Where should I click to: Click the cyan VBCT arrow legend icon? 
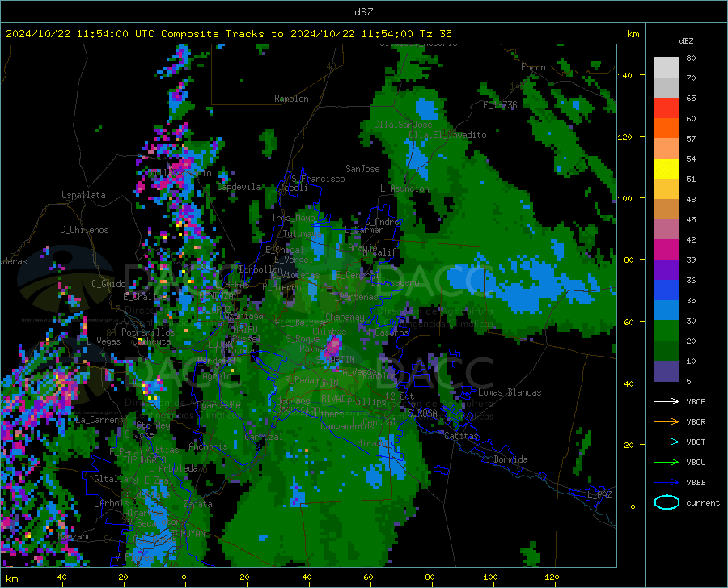pos(667,442)
